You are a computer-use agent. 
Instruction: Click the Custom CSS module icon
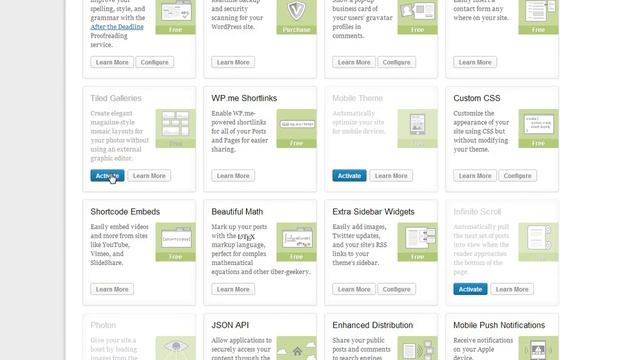[x=538, y=128]
